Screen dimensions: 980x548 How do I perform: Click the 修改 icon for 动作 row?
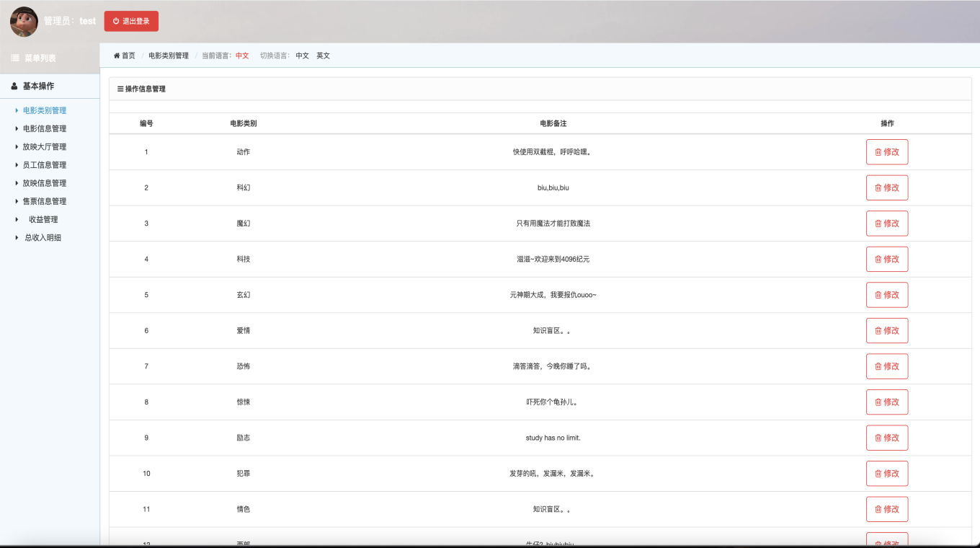878,152
